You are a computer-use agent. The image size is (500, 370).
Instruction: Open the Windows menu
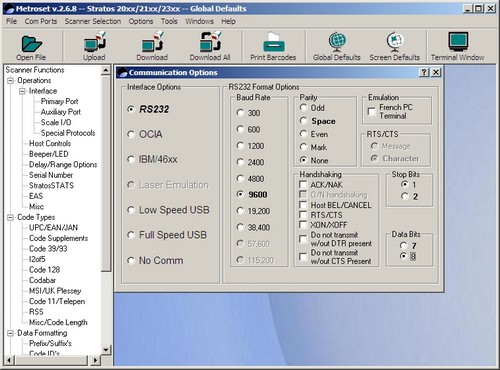(200, 21)
